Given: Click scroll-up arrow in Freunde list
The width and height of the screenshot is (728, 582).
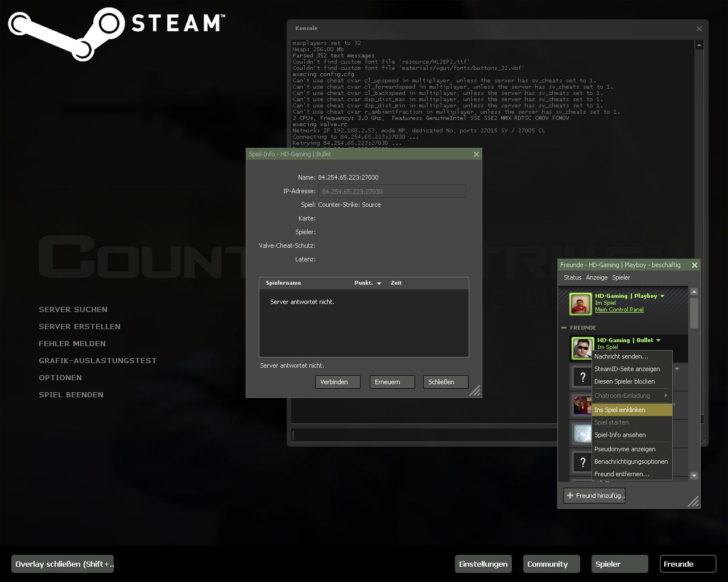Looking at the screenshot, I should tap(694, 292).
